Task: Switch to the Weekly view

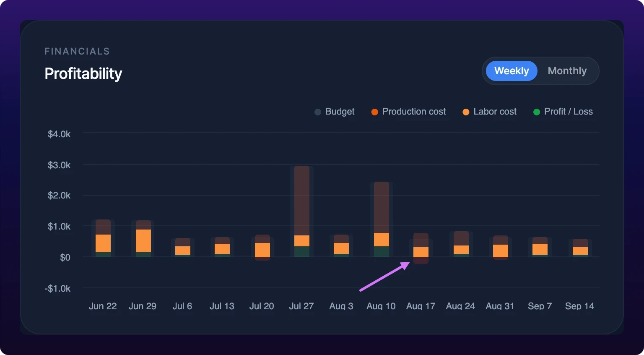Action: [512, 71]
